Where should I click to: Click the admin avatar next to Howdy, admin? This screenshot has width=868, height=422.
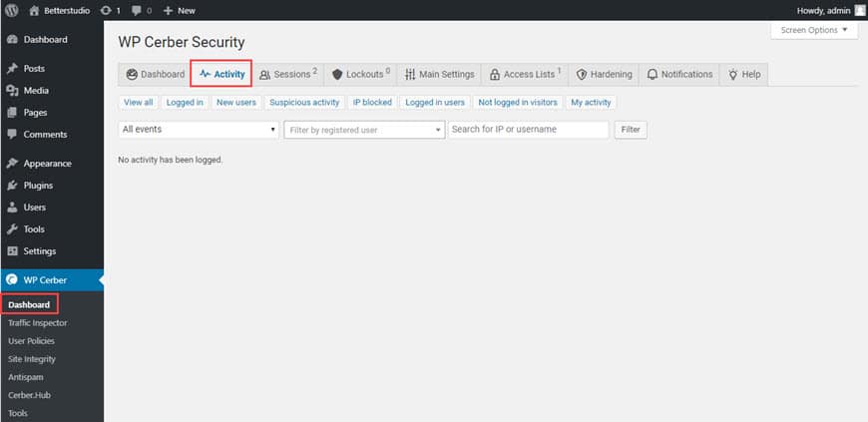859,10
